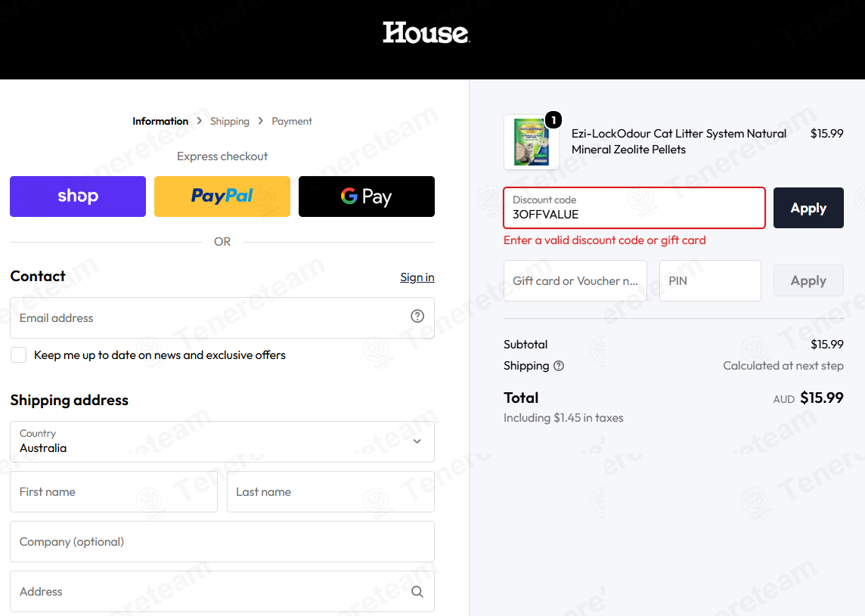Click into the Discount code field
Screen dimensions: 865x616
pos(634,208)
